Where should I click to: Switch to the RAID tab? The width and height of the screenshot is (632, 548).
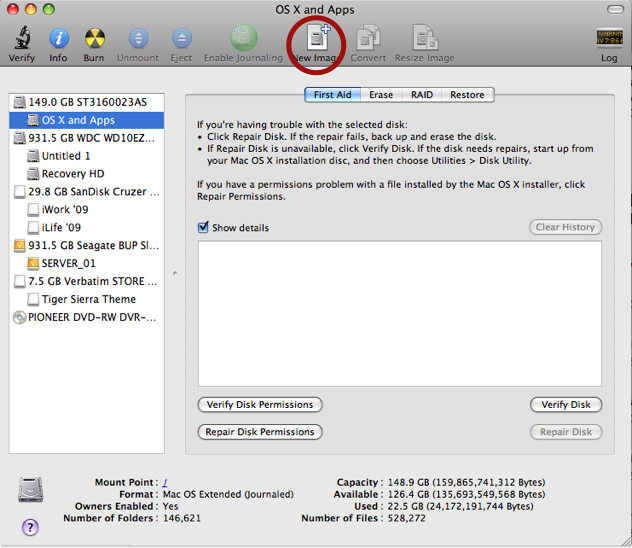coord(422,95)
